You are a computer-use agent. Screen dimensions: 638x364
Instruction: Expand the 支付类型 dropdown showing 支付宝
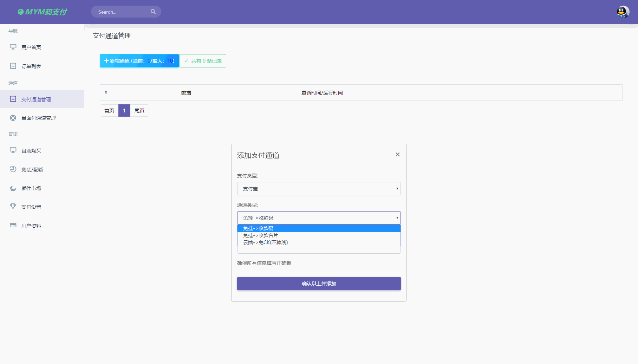pos(319,189)
